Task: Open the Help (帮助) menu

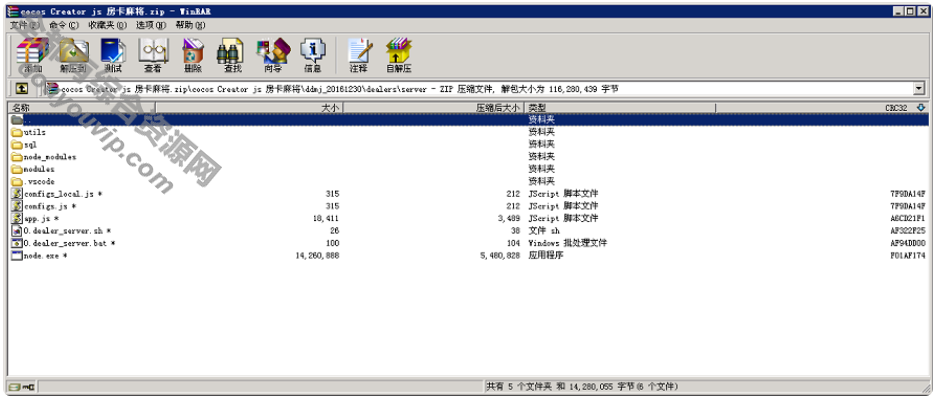Action: tap(190, 25)
